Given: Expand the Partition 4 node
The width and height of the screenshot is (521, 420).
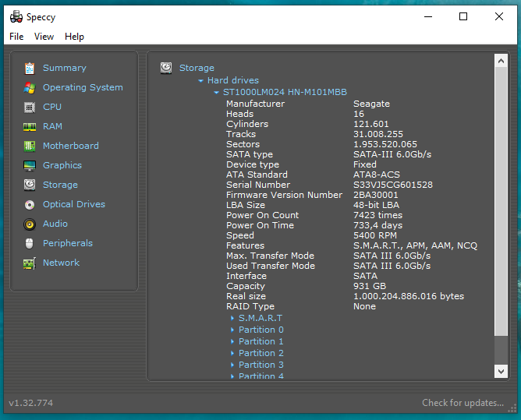Looking at the screenshot, I should (232, 376).
